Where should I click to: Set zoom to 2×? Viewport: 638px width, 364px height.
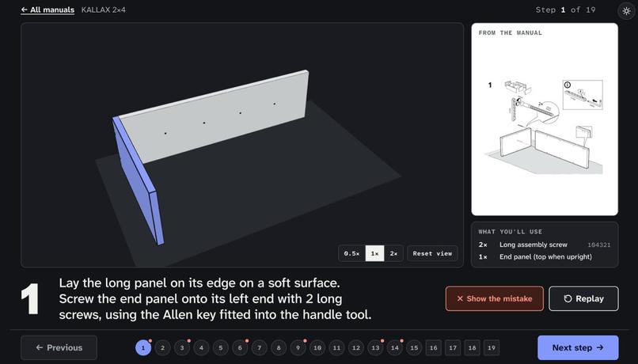(393, 253)
